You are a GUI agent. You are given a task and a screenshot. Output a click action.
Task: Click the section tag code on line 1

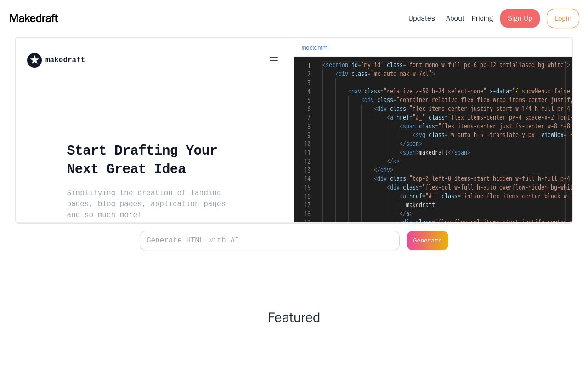(x=446, y=65)
